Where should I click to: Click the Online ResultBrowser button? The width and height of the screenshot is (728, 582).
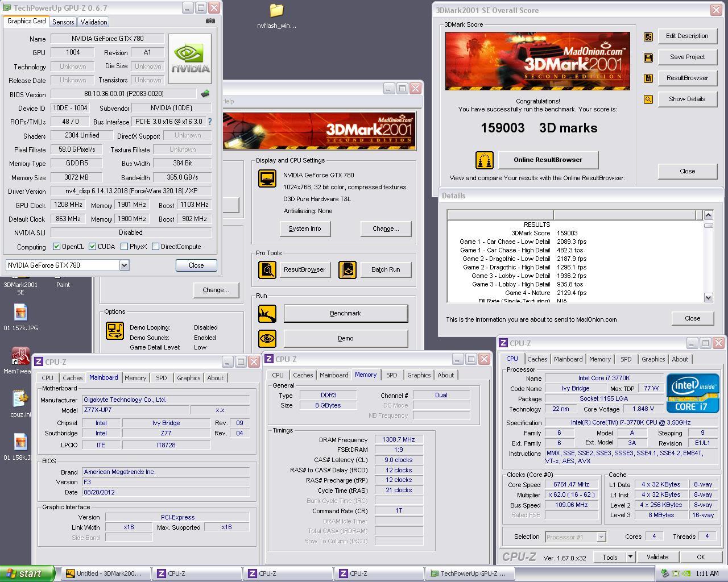click(x=548, y=160)
